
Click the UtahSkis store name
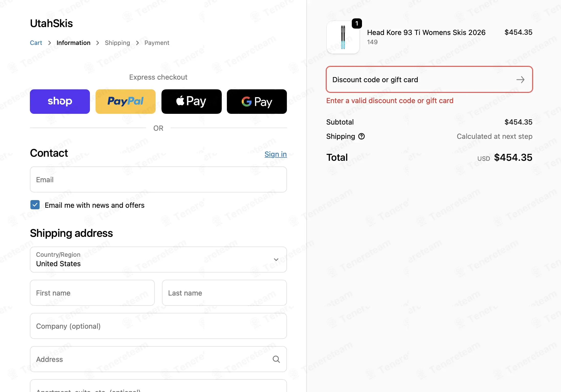(x=51, y=23)
